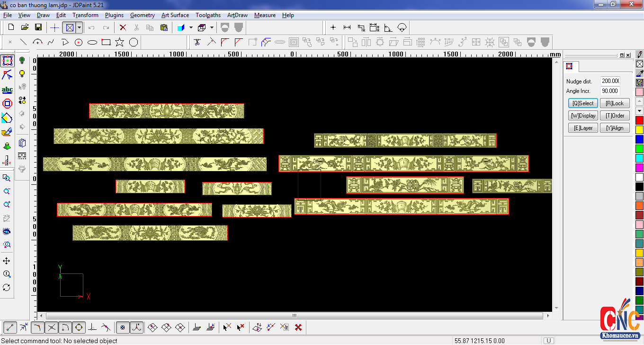The image size is (644, 345).
Task: Toggle the quadrant point snap button
Action: click(x=79, y=327)
